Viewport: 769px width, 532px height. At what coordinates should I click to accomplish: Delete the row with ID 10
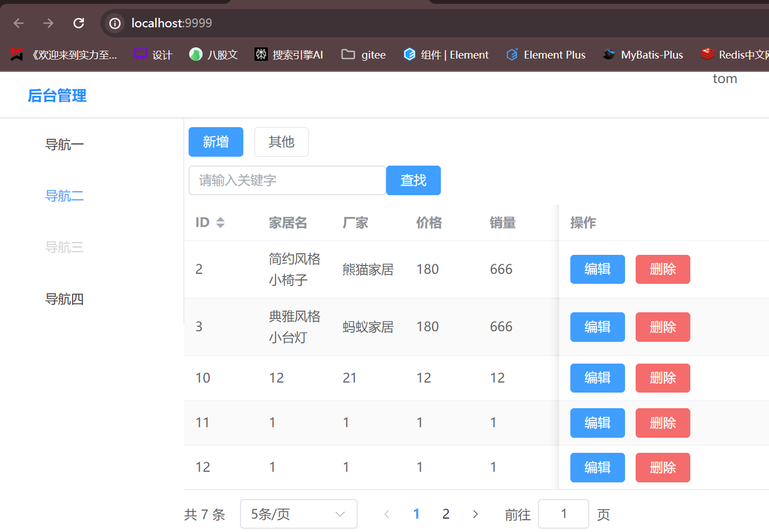point(663,378)
